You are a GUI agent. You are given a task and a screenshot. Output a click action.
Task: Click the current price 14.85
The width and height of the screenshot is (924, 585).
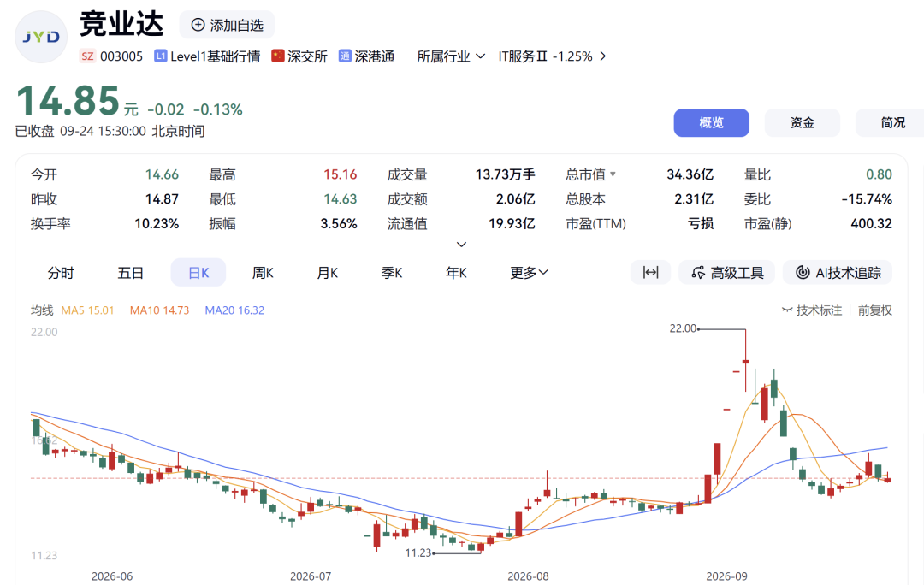68,100
